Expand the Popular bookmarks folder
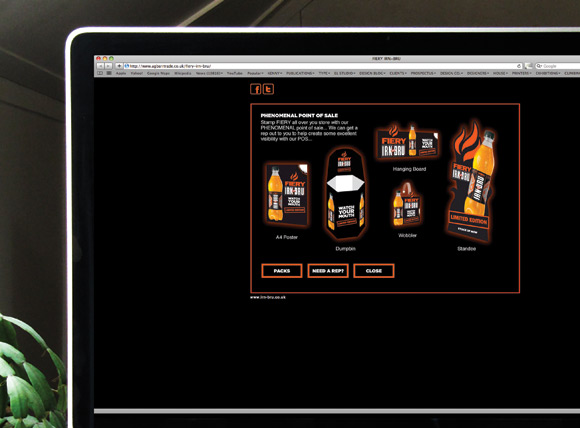The width and height of the screenshot is (580, 428). coord(255,73)
